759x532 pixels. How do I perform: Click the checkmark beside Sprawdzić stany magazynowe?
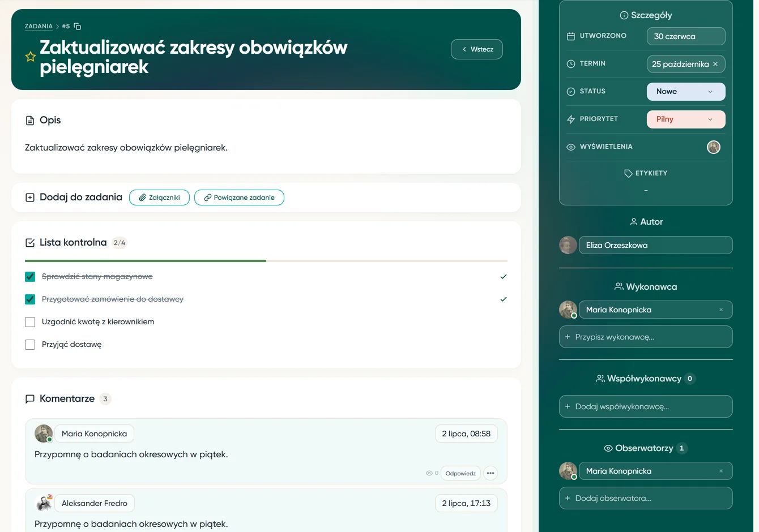[x=504, y=277]
